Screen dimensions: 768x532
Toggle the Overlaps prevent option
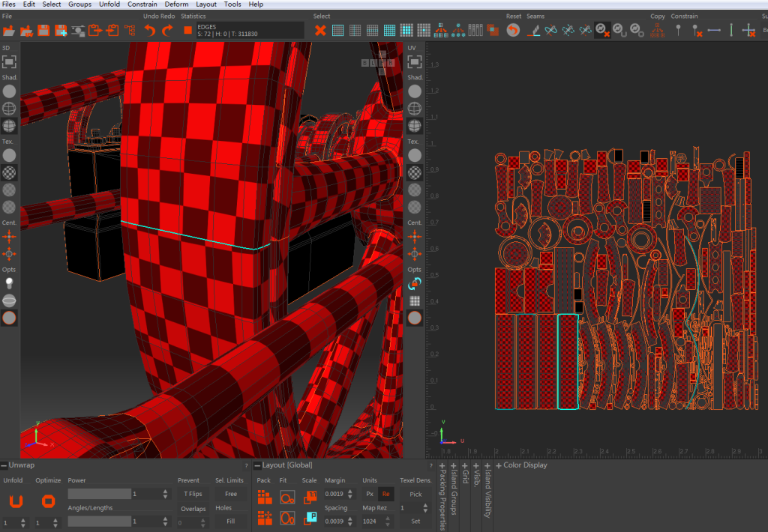tap(193, 509)
